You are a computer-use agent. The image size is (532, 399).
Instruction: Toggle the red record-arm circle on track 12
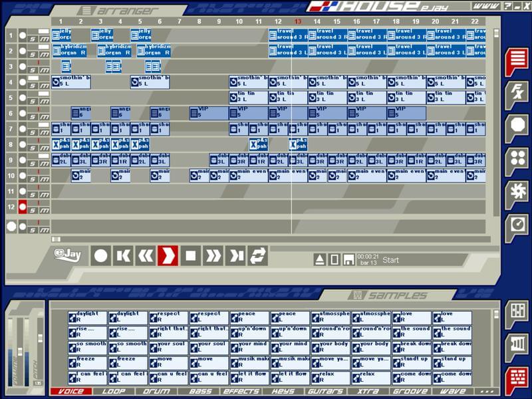22,207
